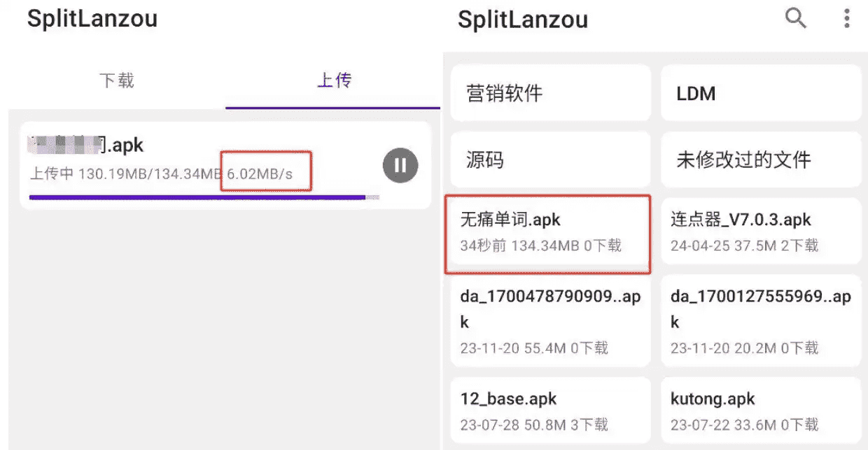Open the search icon in the header
The height and width of the screenshot is (450, 868).
click(796, 18)
